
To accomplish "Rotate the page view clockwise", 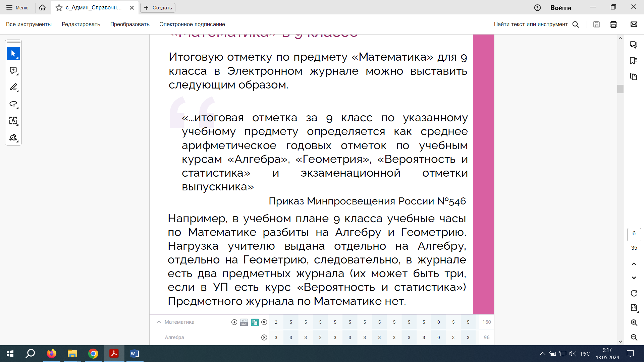I will point(634,293).
